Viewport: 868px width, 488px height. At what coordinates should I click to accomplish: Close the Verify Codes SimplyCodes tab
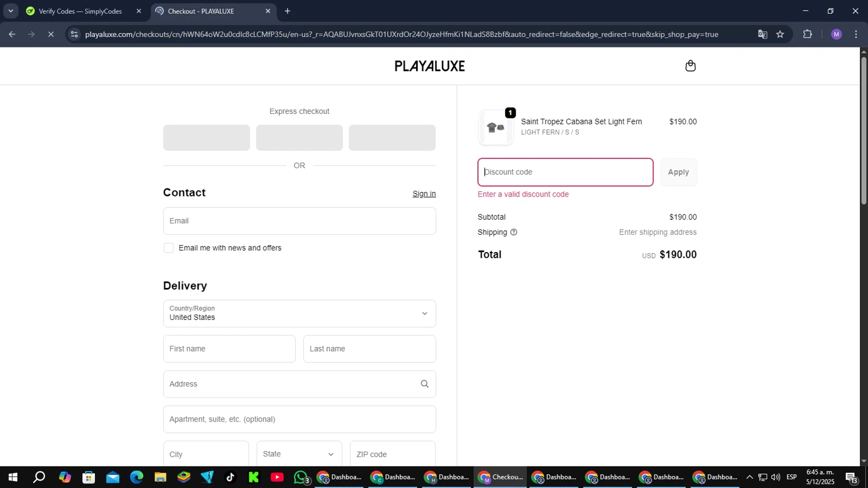(138, 11)
